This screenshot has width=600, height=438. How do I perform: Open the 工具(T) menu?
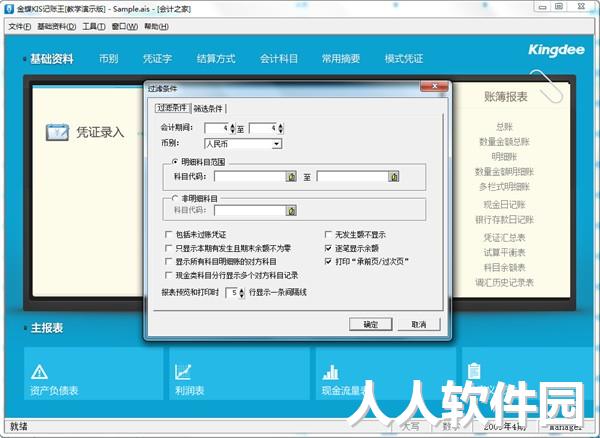(94, 26)
